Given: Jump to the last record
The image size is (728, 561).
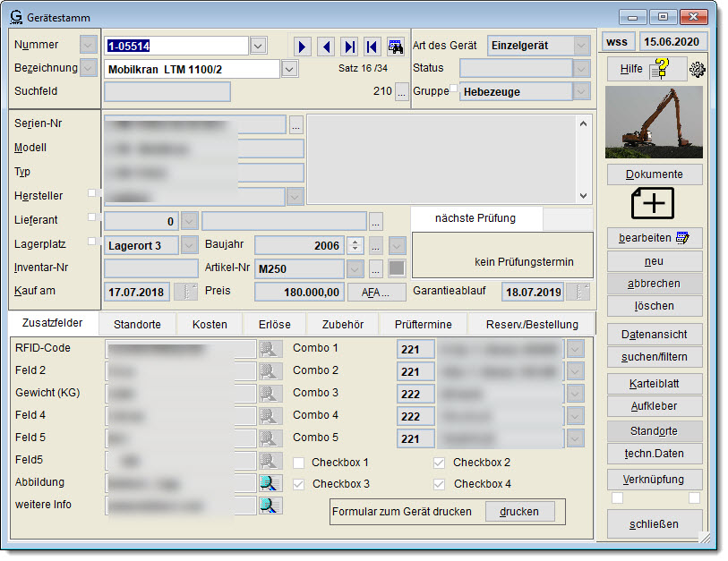Looking at the screenshot, I should 349,47.
